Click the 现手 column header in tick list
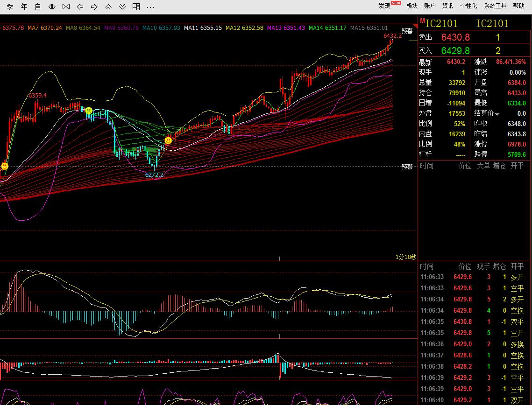This screenshot has width=532, height=405. point(483,267)
